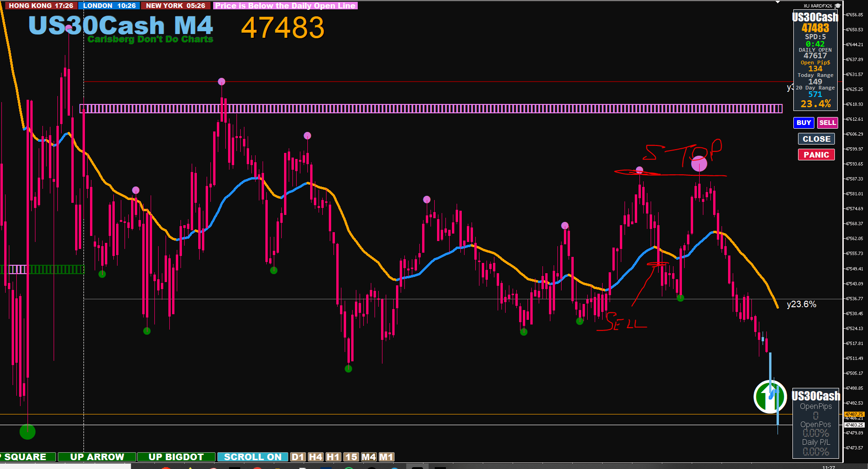Click the 'Price is Below the Daily Open Line' banner
868x469 pixels.
click(x=285, y=6)
